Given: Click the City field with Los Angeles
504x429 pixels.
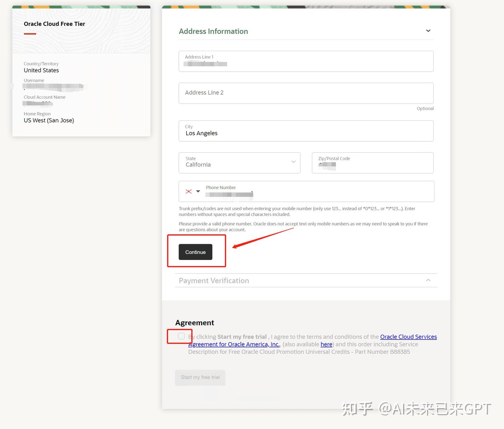Looking at the screenshot, I should pyautogui.click(x=306, y=131).
